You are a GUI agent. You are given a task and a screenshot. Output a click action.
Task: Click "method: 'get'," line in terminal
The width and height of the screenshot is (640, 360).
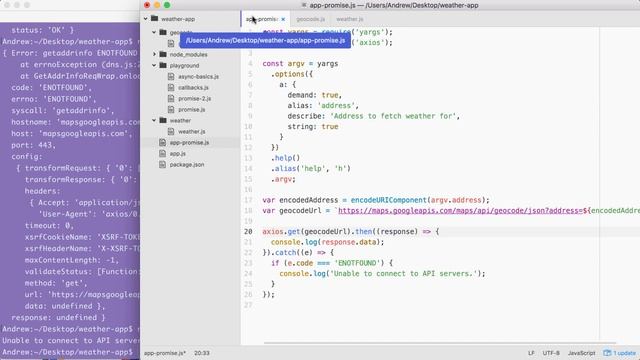point(56,283)
